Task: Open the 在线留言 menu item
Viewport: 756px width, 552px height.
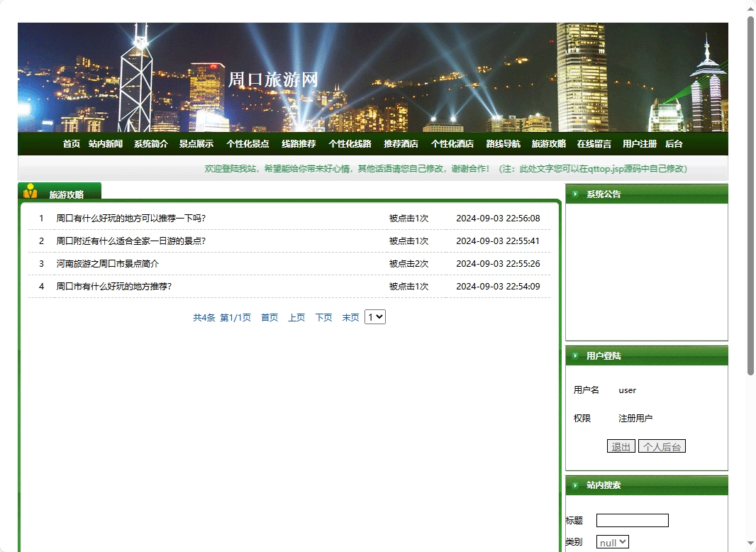Action: coord(594,143)
